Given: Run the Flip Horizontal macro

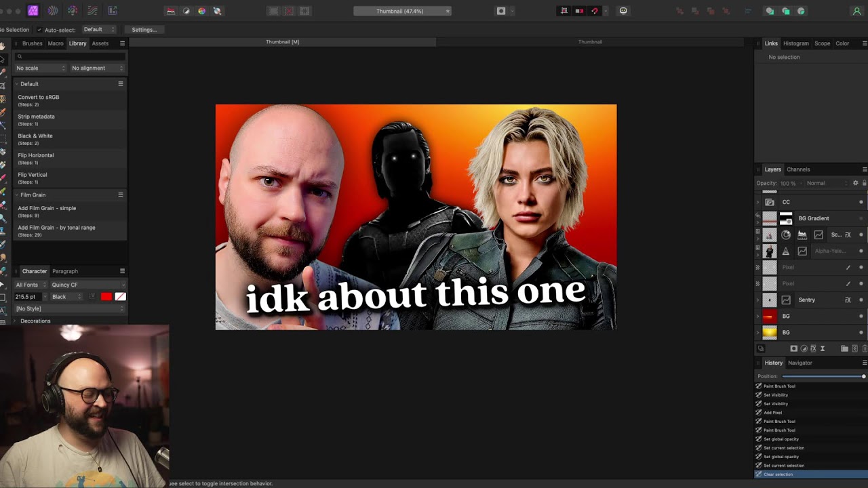Looking at the screenshot, I should tap(70, 159).
